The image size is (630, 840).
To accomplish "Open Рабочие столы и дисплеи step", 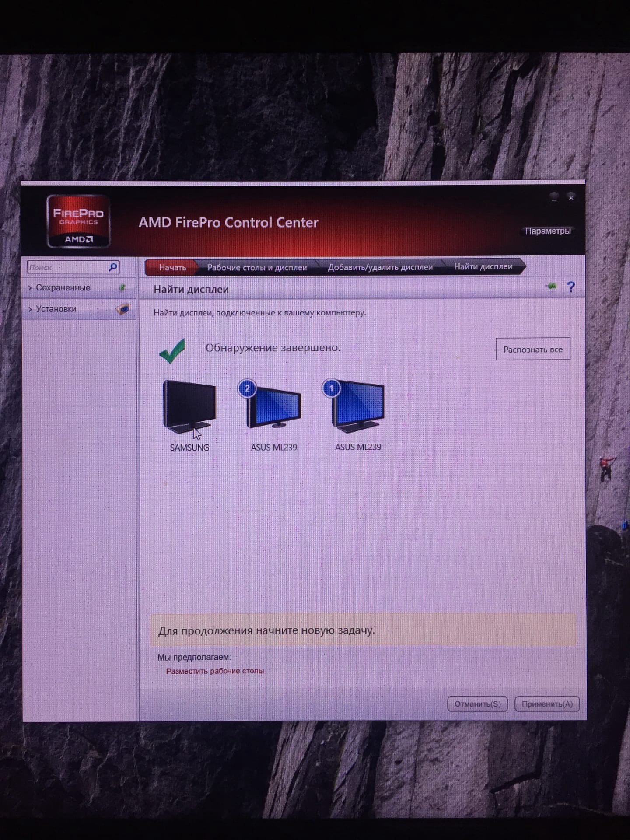I will click(257, 267).
